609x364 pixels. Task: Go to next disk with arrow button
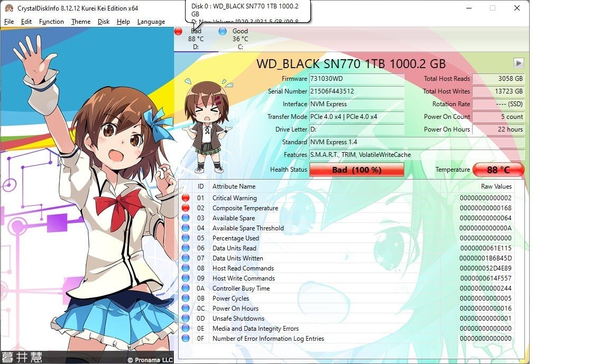point(519,63)
